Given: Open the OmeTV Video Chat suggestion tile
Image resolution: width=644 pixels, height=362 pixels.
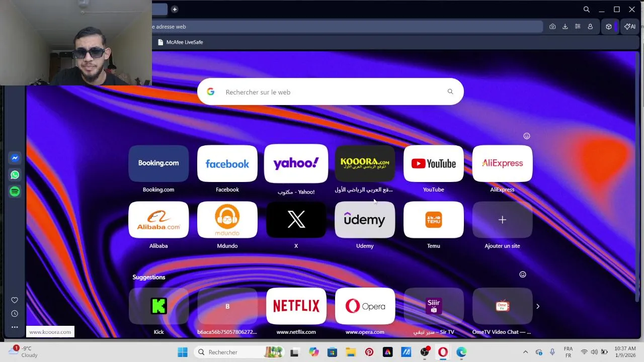Looking at the screenshot, I should (x=502, y=306).
